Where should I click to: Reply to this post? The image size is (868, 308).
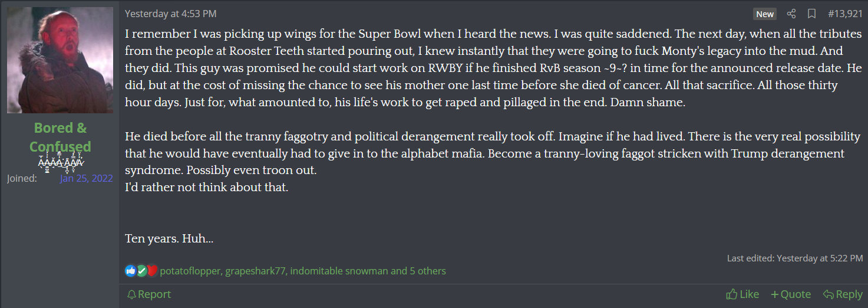coord(843,294)
